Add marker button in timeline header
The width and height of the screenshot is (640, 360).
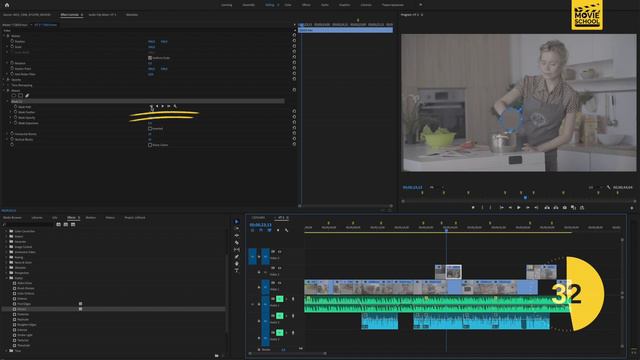278,230
